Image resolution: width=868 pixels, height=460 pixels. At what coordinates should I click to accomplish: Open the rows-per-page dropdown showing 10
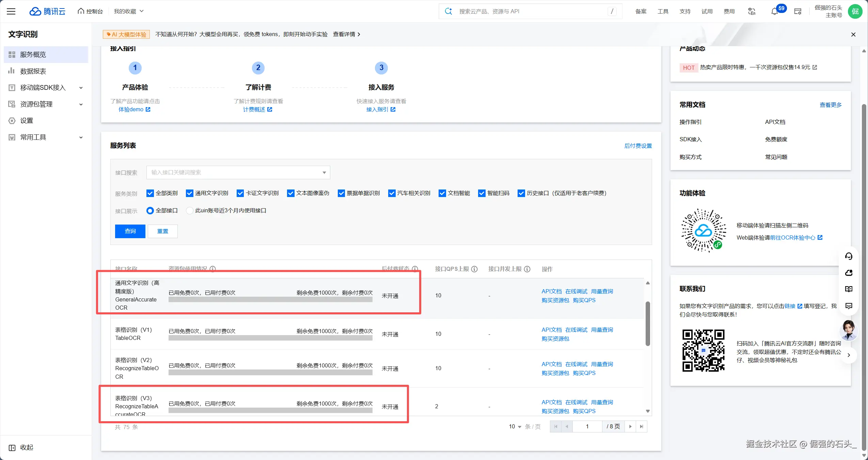pyautogui.click(x=515, y=427)
